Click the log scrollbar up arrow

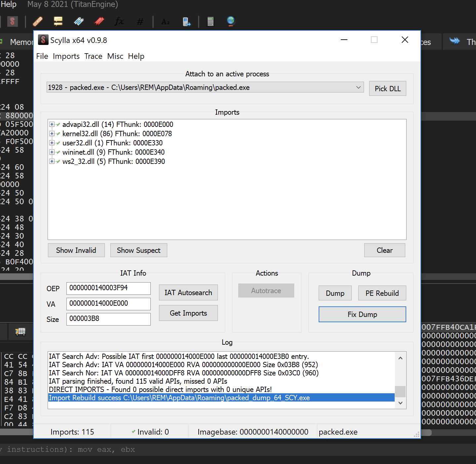coord(400,358)
